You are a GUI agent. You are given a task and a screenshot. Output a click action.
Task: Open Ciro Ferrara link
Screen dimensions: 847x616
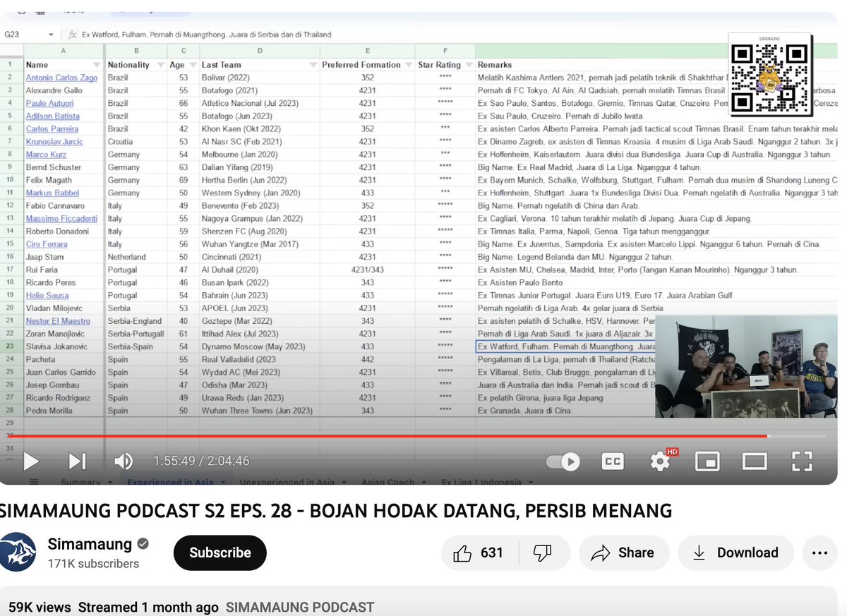(48, 244)
